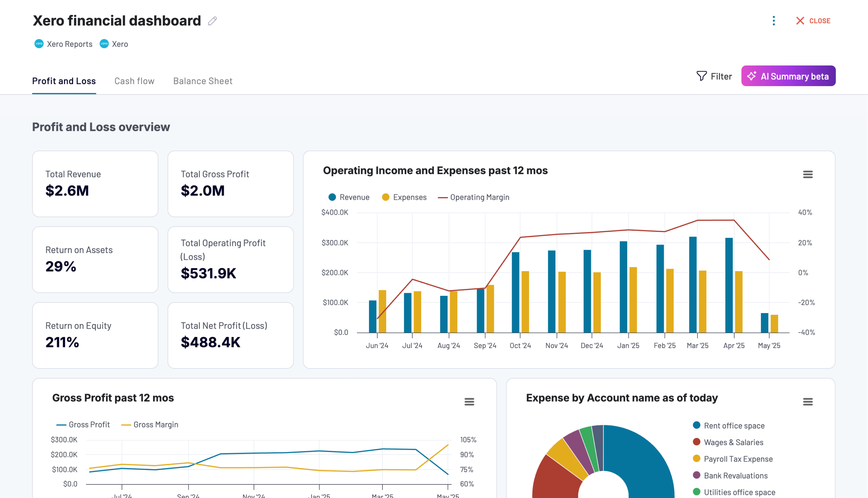Click the Xero source icon
The width and height of the screenshot is (868, 498).
[x=104, y=44]
